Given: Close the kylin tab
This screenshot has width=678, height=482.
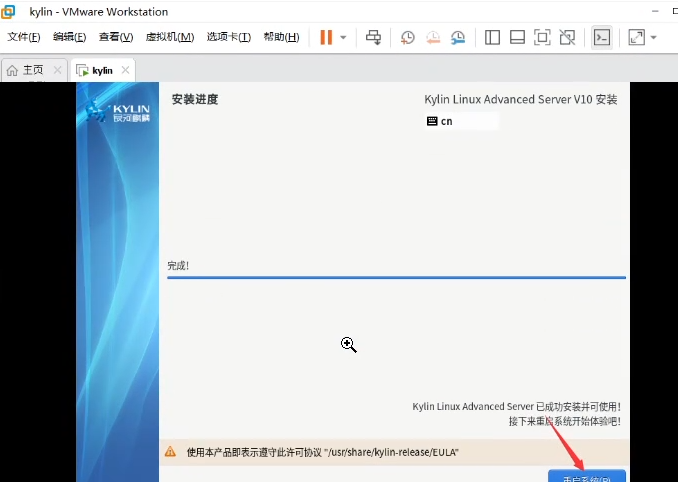Looking at the screenshot, I should point(125,70).
